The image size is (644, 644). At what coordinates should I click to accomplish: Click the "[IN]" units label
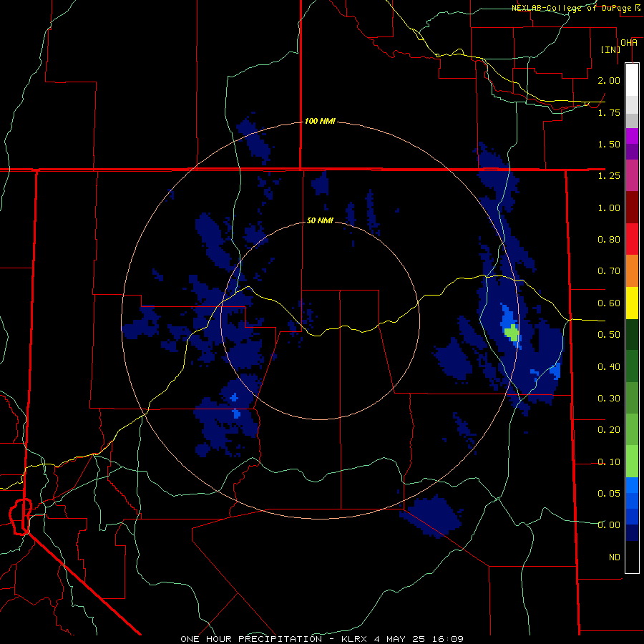[611, 49]
